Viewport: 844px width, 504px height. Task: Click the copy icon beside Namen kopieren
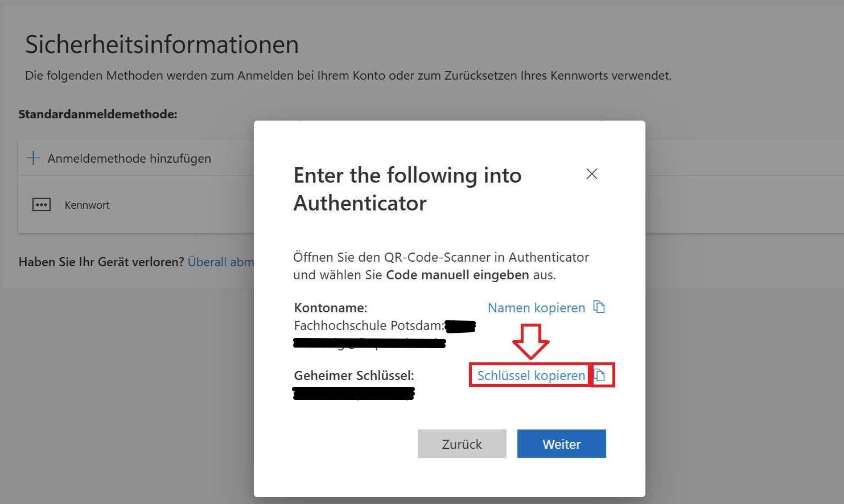pos(599,307)
